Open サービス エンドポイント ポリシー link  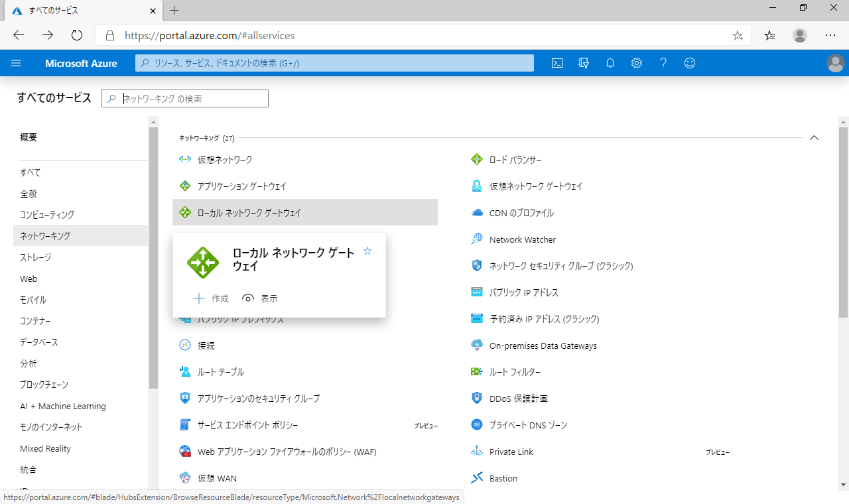point(248,425)
